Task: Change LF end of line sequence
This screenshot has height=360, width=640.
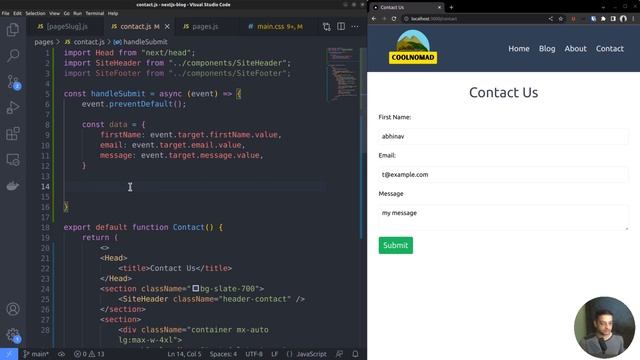Action: click(275, 354)
